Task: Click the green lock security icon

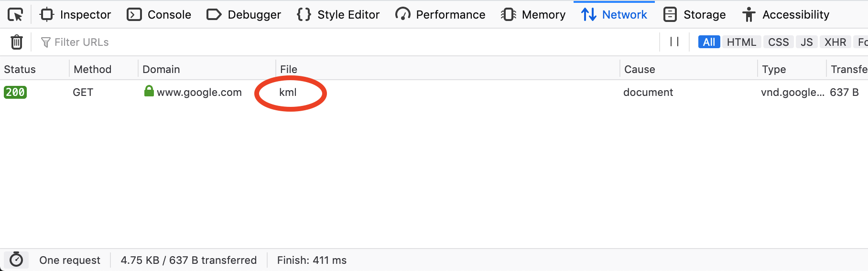Action: pos(149,91)
